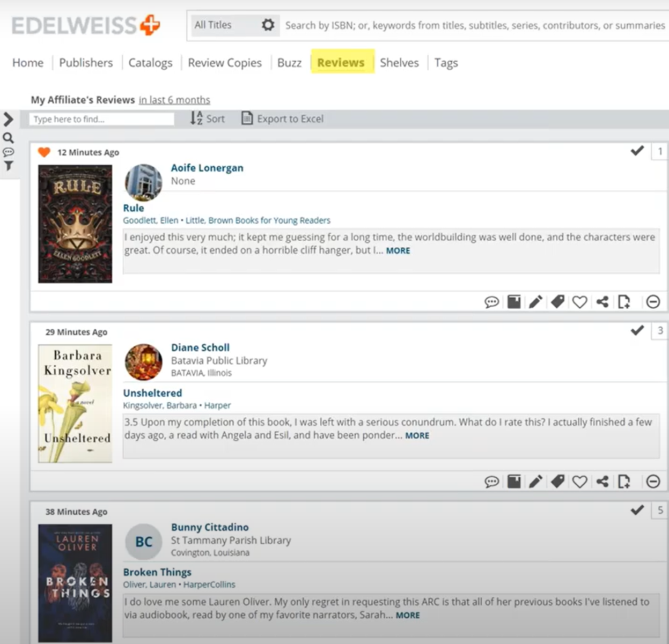Screen dimensions: 669x644
Task: Toggle the checkmark on the Rule review
Action: tap(637, 151)
